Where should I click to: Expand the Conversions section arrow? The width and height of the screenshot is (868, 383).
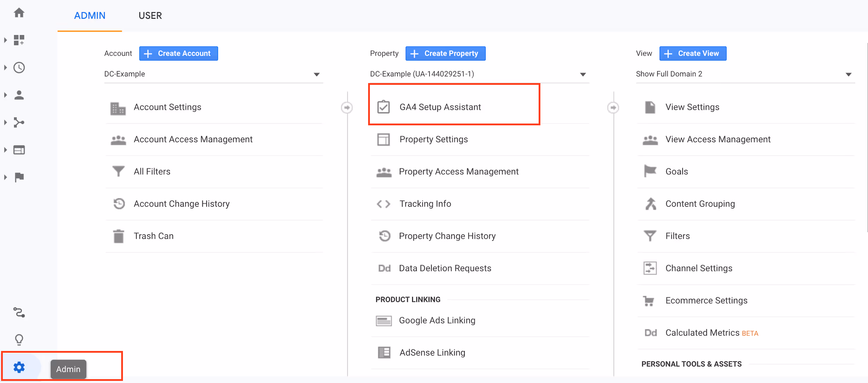[x=5, y=177]
